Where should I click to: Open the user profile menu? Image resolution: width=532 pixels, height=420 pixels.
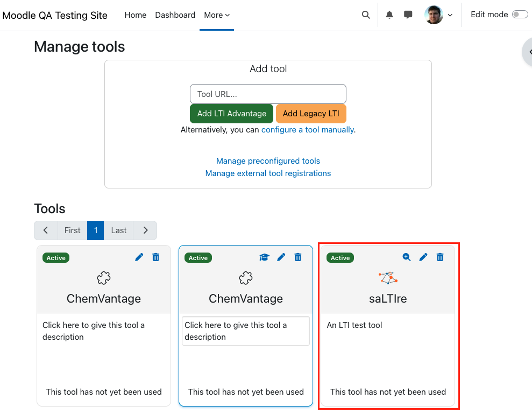(x=438, y=15)
